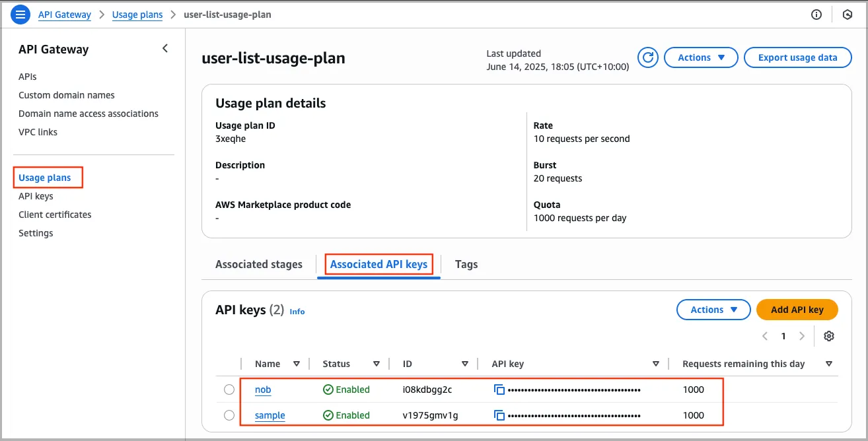This screenshot has width=868, height=441.
Task: Open table preferences gear icon
Action: pyautogui.click(x=829, y=336)
